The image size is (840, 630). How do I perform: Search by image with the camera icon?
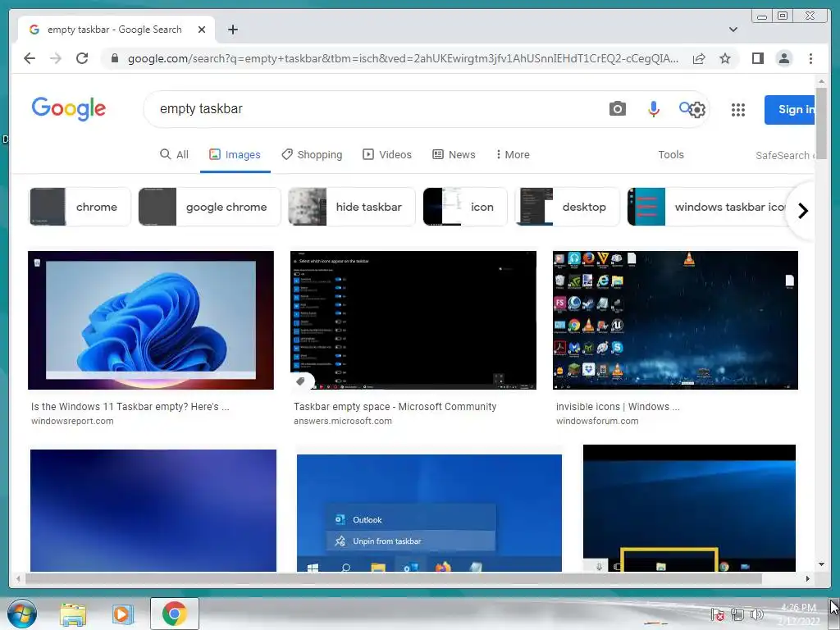click(x=617, y=109)
